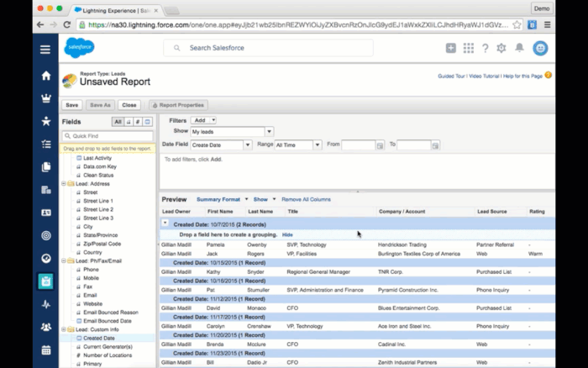This screenshot has height=368, width=588.
Task: Open the Calendar icon in sidebar
Action: [45, 350]
